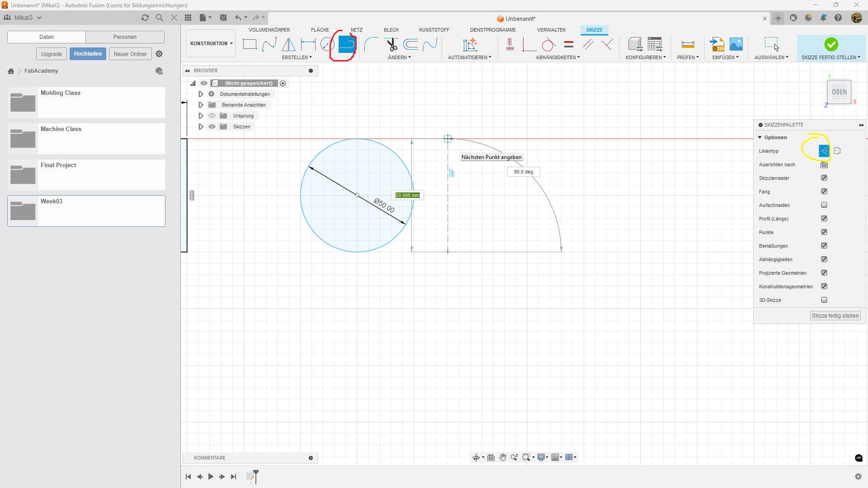The image size is (868, 488).
Task: Click the insert canvas image icon
Action: click(736, 44)
